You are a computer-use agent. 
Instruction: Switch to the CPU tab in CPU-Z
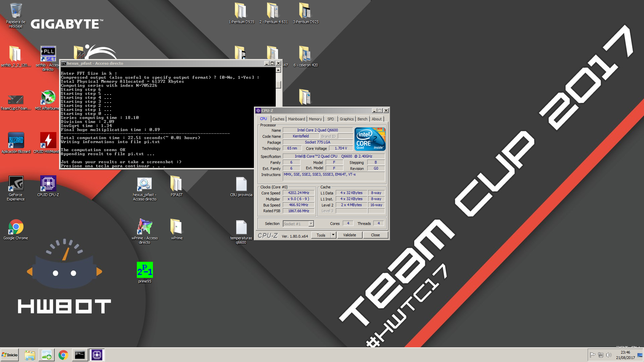coord(264,119)
